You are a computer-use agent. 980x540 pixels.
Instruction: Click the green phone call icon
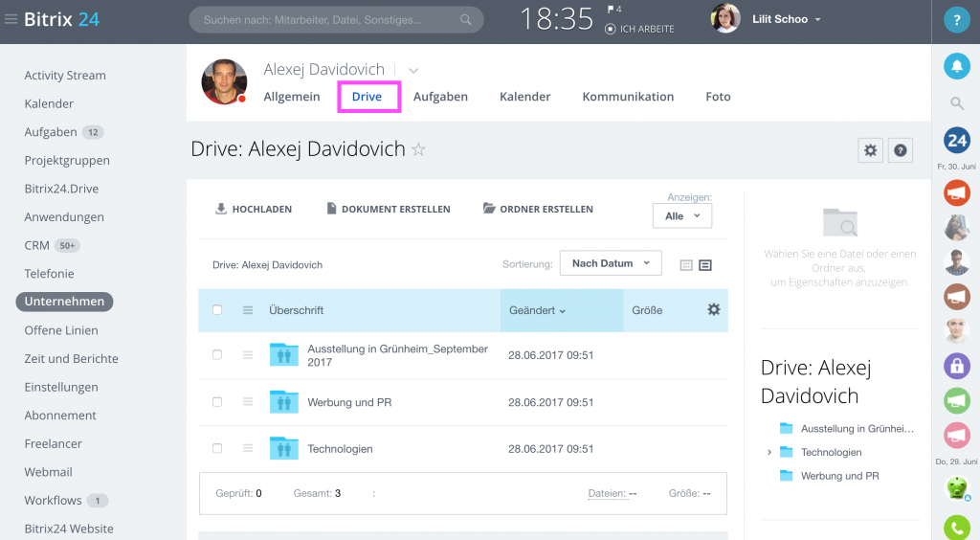click(x=956, y=528)
